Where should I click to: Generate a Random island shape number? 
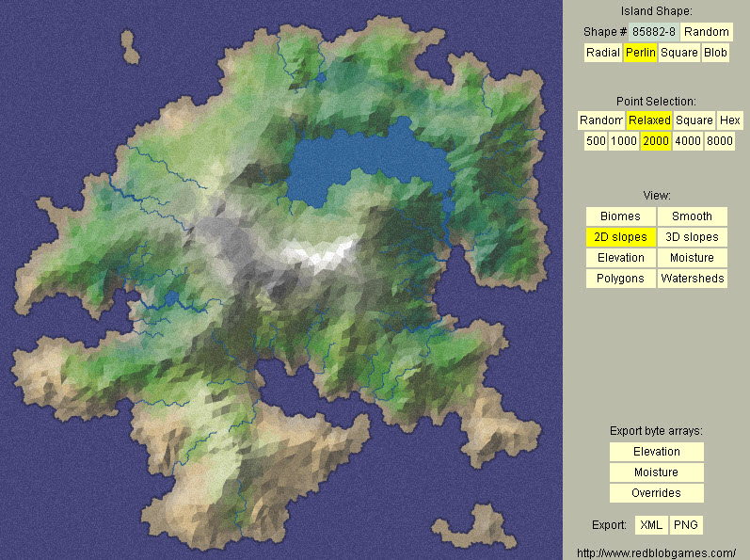pos(707,32)
